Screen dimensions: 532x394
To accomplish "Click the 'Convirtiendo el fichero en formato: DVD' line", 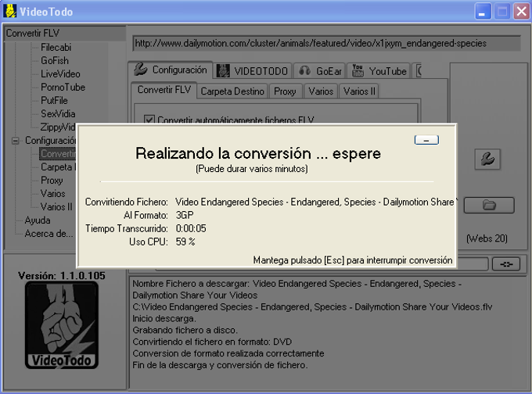I will pyautogui.click(x=212, y=342).
